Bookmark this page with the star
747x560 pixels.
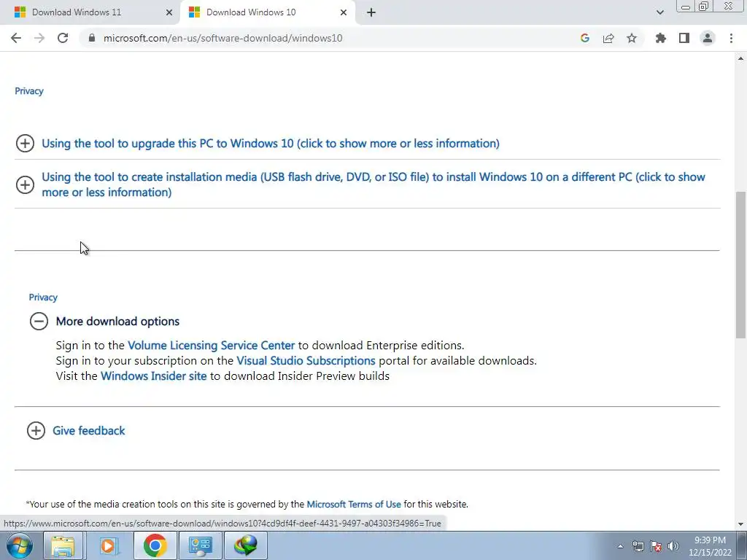pyautogui.click(x=632, y=38)
